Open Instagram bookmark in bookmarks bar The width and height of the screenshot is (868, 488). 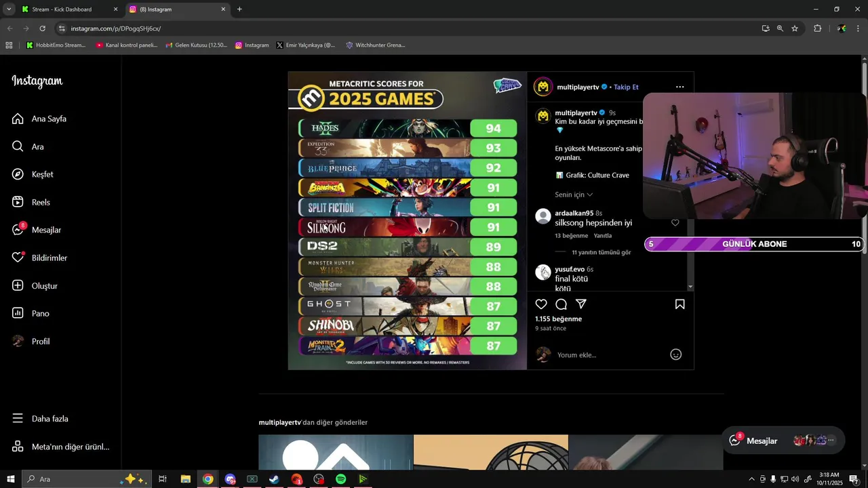[252, 45]
